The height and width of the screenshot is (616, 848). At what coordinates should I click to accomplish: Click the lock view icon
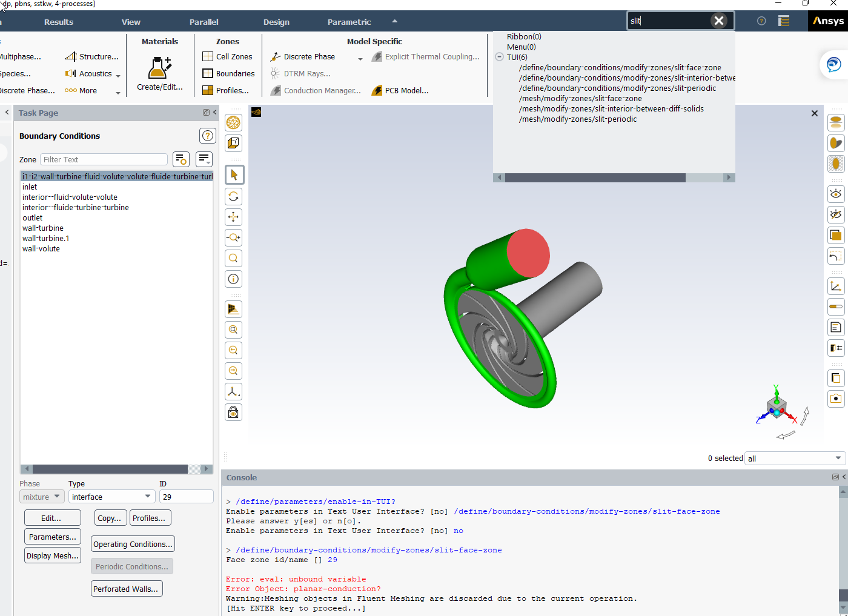tap(233, 412)
